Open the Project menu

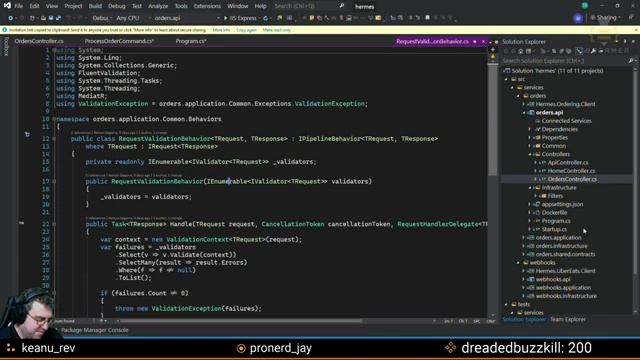(x=73, y=6)
